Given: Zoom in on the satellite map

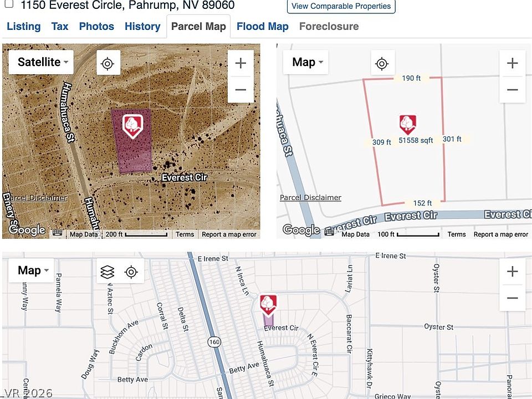Looking at the screenshot, I should click(241, 63).
